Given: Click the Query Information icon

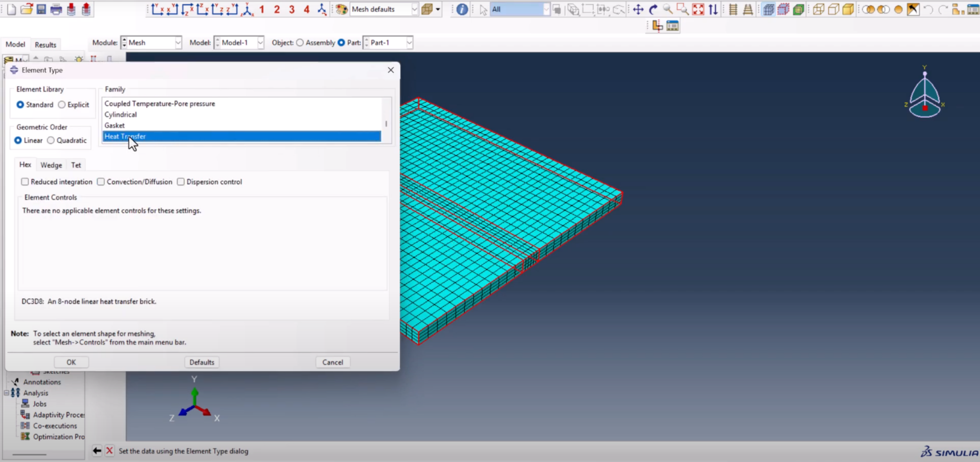Looking at the screenshot, I should 460,9.
